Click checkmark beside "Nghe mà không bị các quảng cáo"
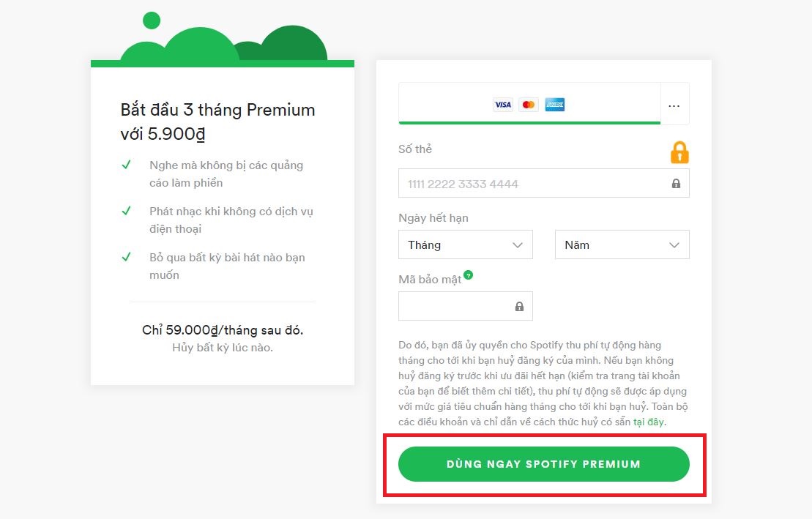The width and height of the screenshot is (812, 519). coord(126,165)
